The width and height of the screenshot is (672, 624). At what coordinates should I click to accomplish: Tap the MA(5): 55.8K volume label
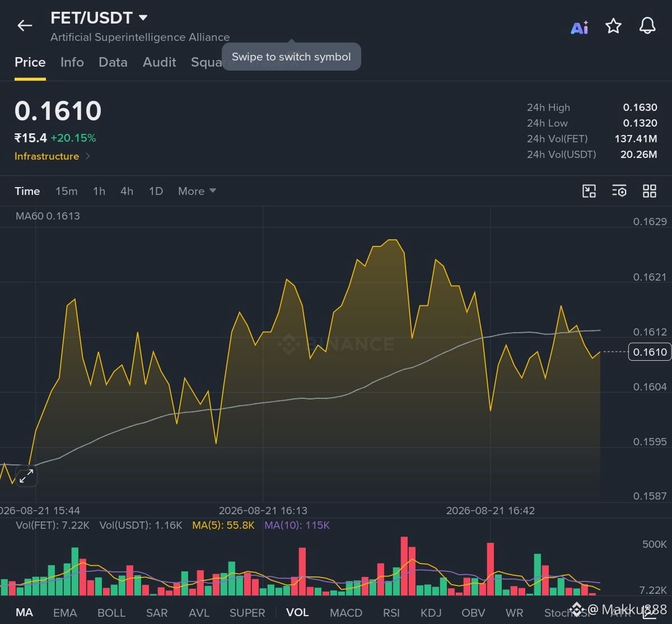(x=223, y=525)
